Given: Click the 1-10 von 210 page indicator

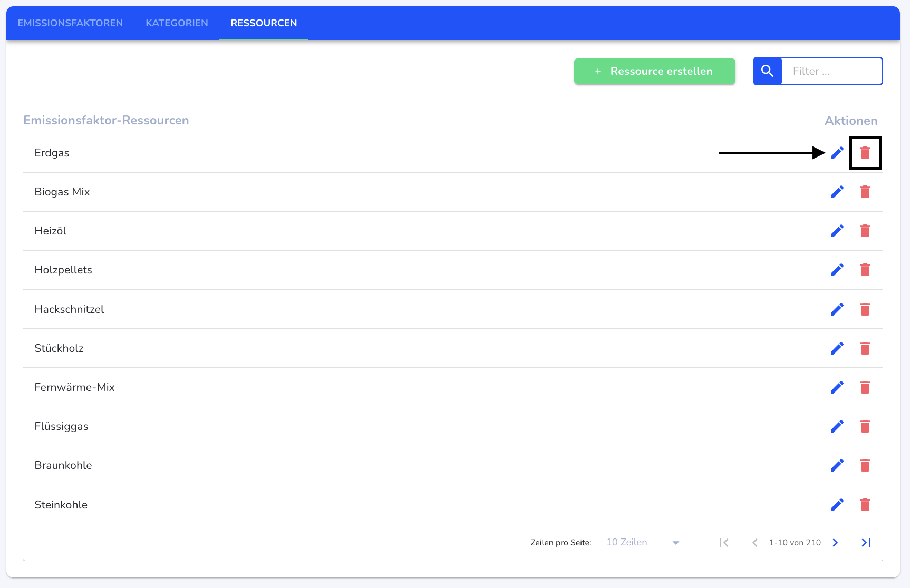Looking at the screenshot, I should point(795,543).
